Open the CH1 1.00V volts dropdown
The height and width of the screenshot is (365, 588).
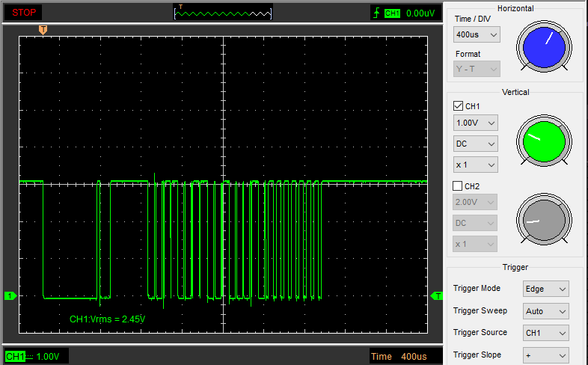click(x=476, y=123)
